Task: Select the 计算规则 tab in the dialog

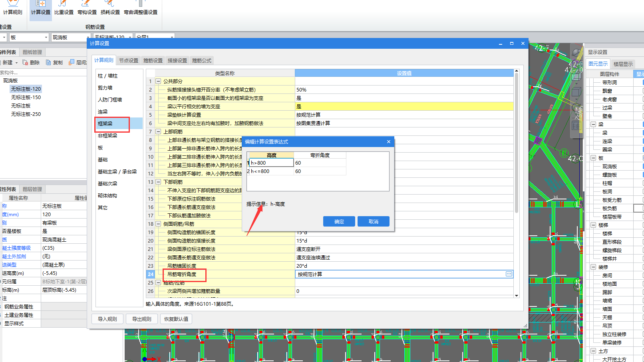Action: (104, 60)
